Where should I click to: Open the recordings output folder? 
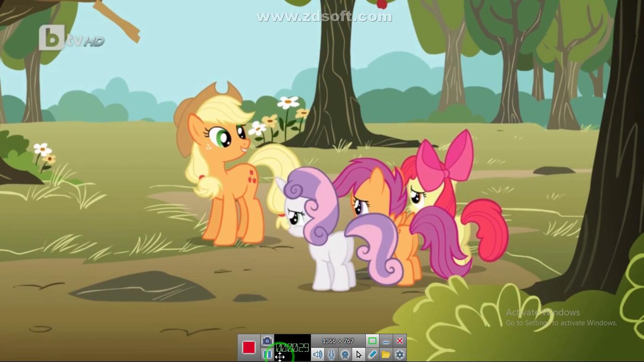386,354
